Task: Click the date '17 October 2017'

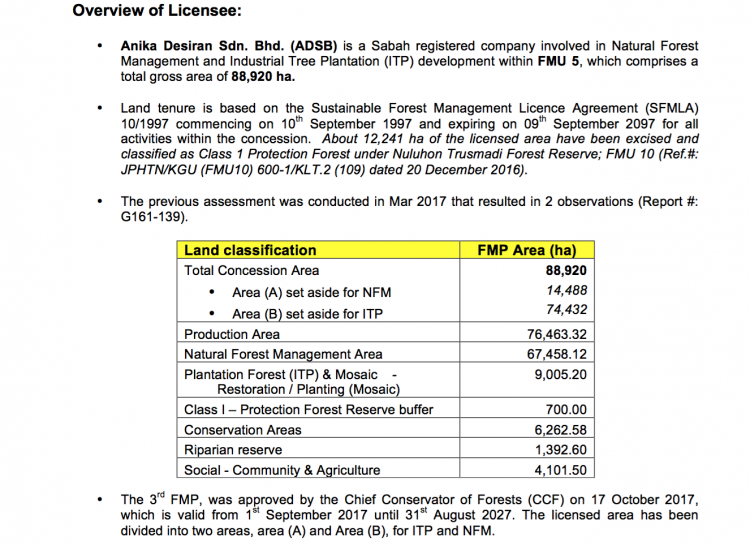Action: (x=642, y=499)
